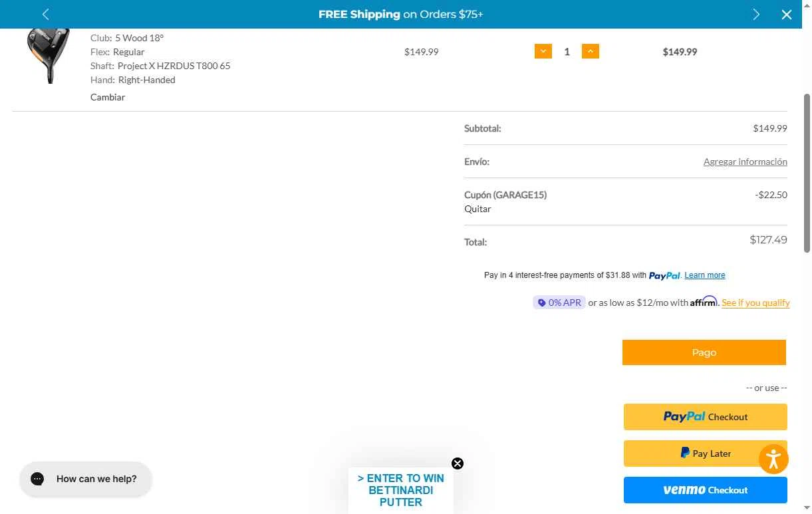Viewport: 812px width, 514px height.
Task: Open the How can we help chat
Action: pyautogui.click(x=86, y=479)
